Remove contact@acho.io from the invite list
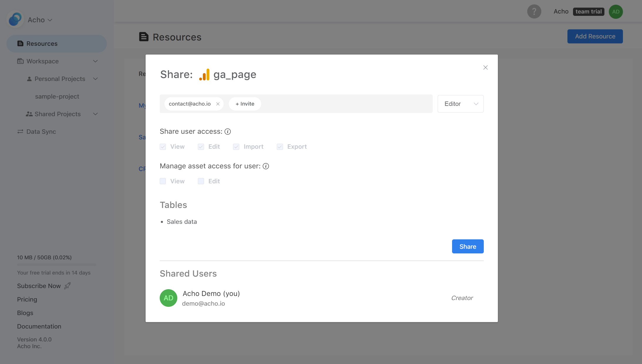642x364 pixels. coord(218,104)
